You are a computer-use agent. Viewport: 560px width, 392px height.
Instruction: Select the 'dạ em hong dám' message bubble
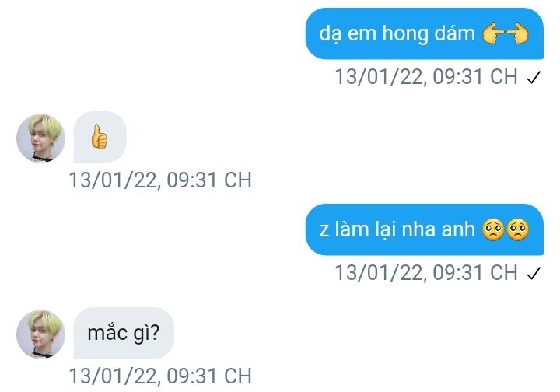tap(425, 33)
